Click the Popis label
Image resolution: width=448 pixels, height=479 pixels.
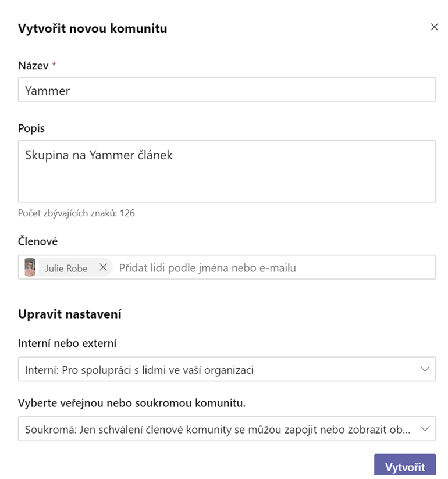31,128
